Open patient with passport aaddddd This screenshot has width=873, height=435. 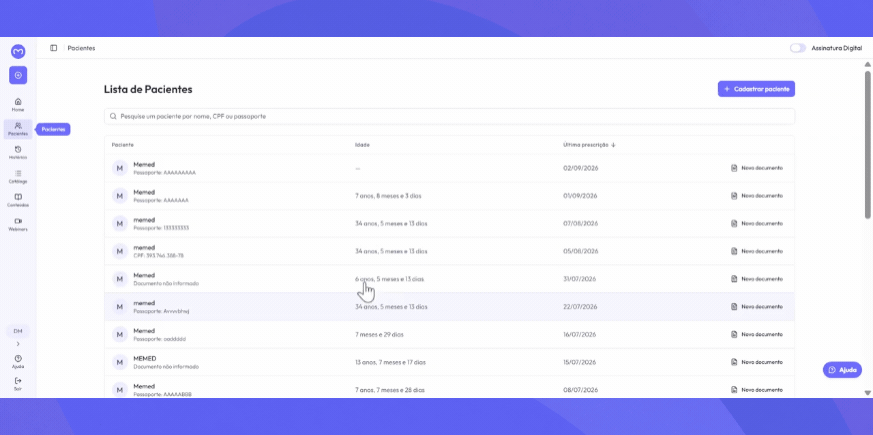(x=449, y=335)
